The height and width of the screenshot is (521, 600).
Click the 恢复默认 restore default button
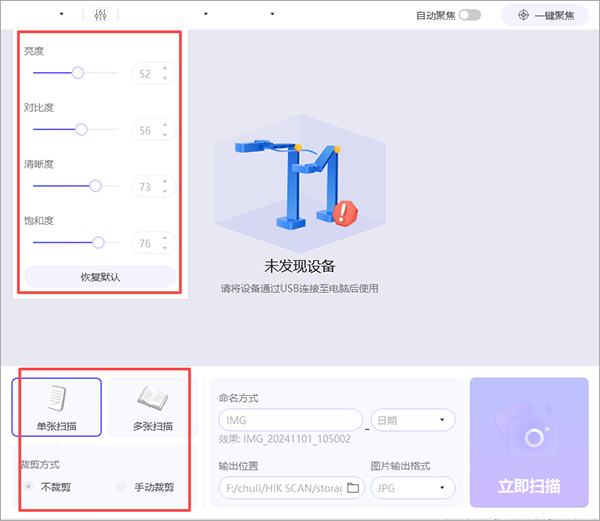pyautogui.click(x=100, y=277)
